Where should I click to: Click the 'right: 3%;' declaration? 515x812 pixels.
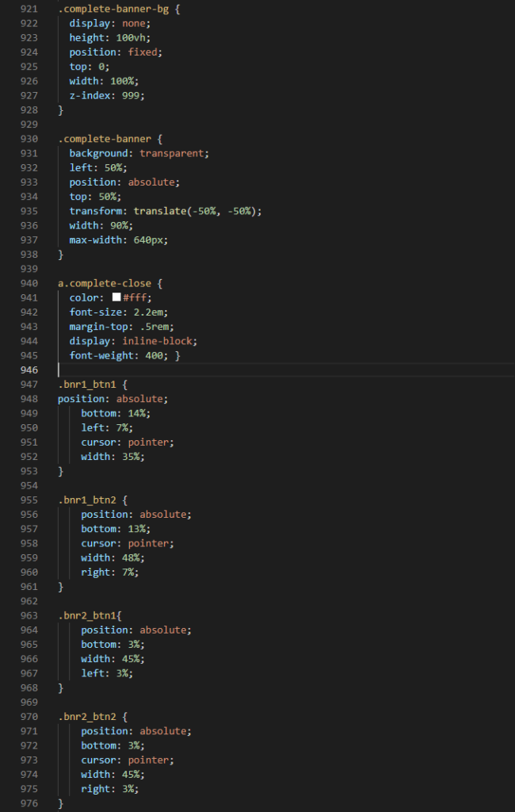[110, 789]
